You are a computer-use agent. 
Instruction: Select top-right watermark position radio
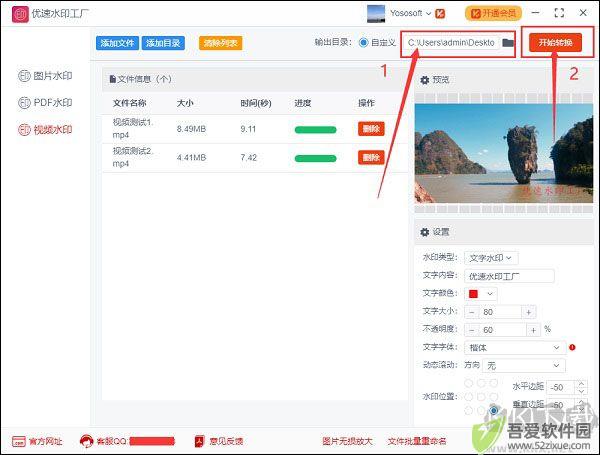click(x=494, y=383)
